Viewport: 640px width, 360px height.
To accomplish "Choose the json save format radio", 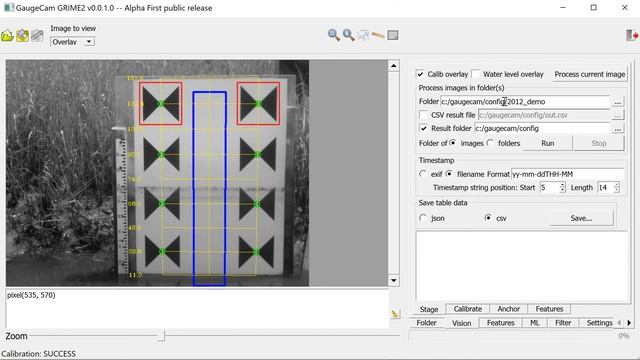I will click(423, 218).
